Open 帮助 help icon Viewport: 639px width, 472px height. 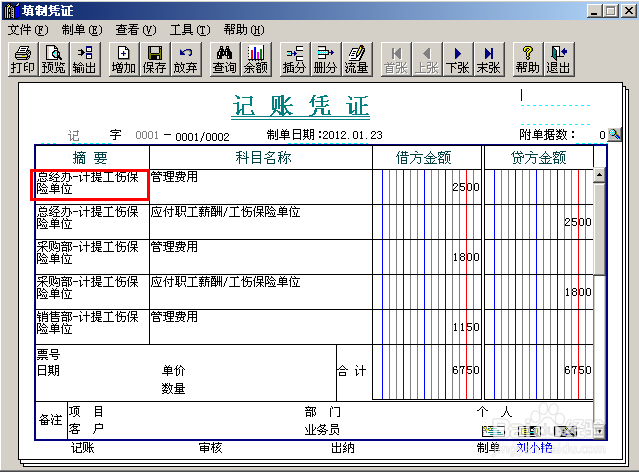528,60
